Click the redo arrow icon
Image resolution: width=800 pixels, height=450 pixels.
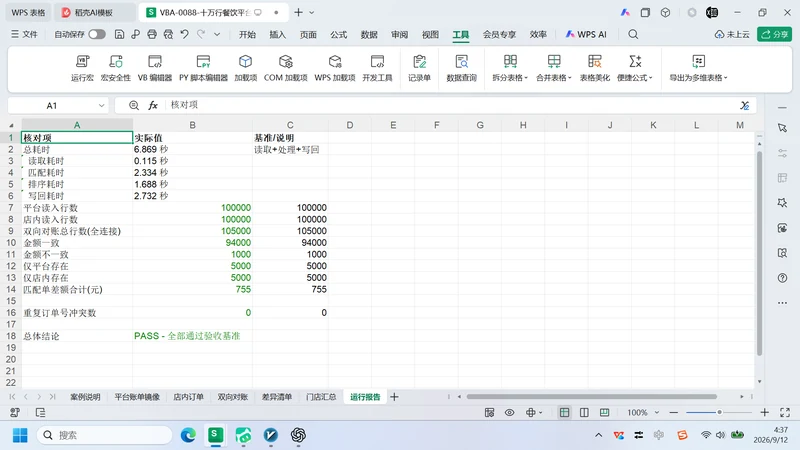click(201, 34)
